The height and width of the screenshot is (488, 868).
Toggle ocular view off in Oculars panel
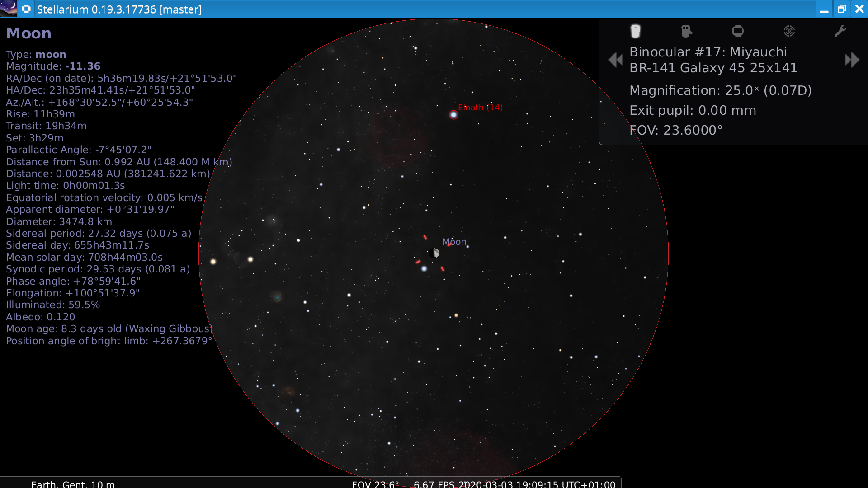pyautogui.click(x=636, y=31)
